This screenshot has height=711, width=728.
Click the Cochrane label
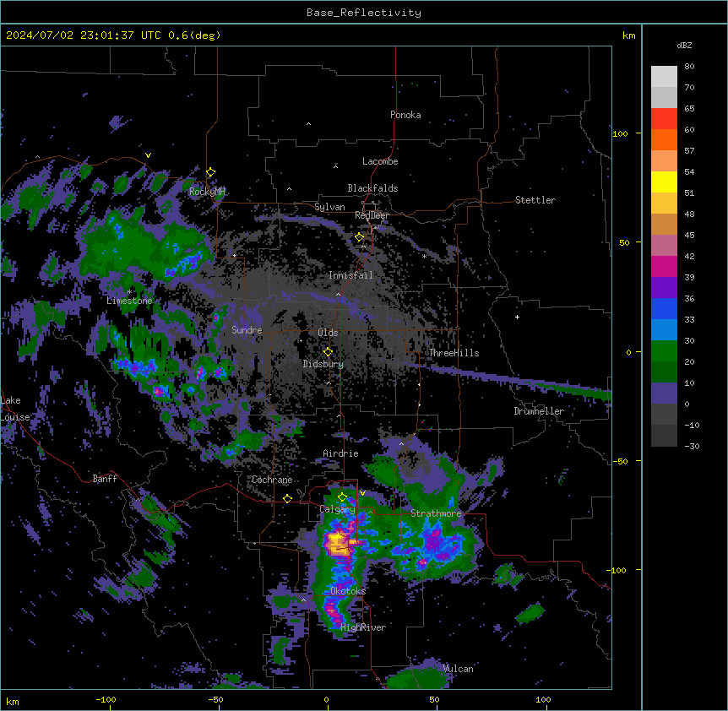[x=272, y=480]
